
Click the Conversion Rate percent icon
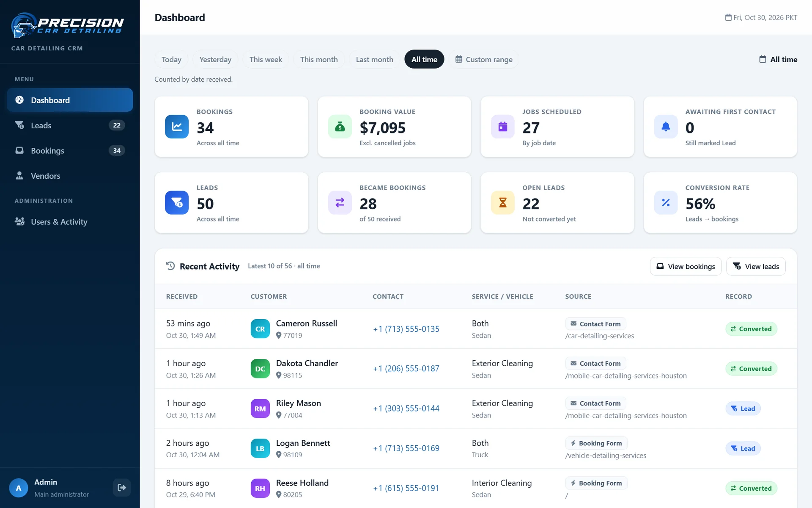click(x=666, y=203)
